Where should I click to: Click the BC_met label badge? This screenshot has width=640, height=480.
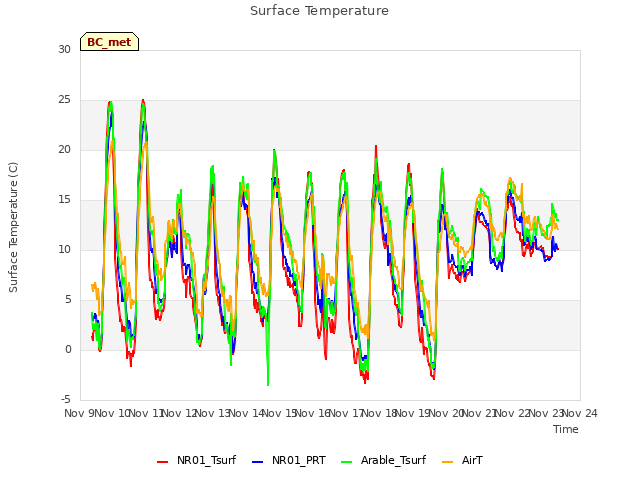tap(109, 42)
